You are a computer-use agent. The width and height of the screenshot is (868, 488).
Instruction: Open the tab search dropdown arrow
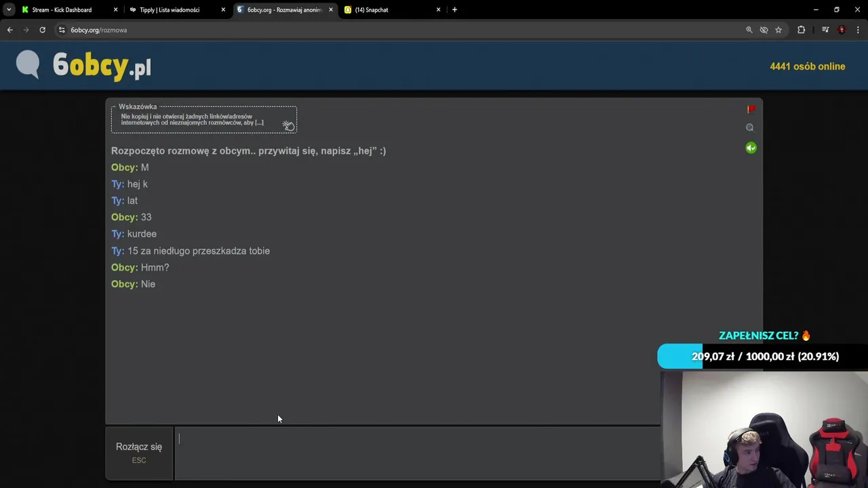9,10
